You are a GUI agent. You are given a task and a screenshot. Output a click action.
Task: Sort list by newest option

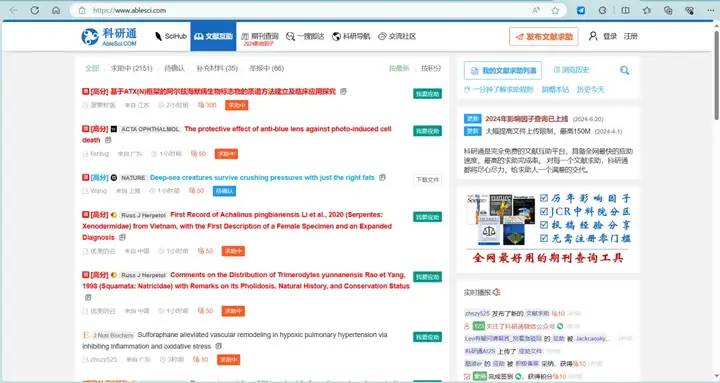pyautogui.click(x=399, y=68)
